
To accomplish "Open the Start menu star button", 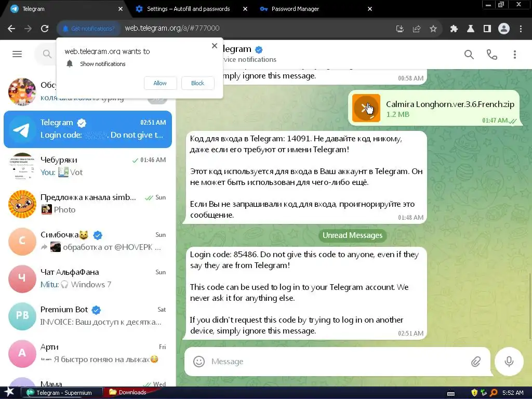I will tap(9, 393).
